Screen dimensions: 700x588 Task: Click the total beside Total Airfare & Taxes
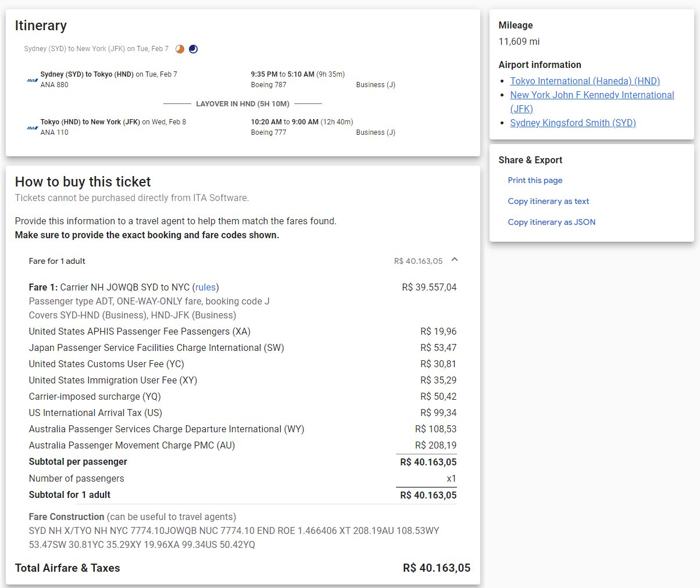437,568
